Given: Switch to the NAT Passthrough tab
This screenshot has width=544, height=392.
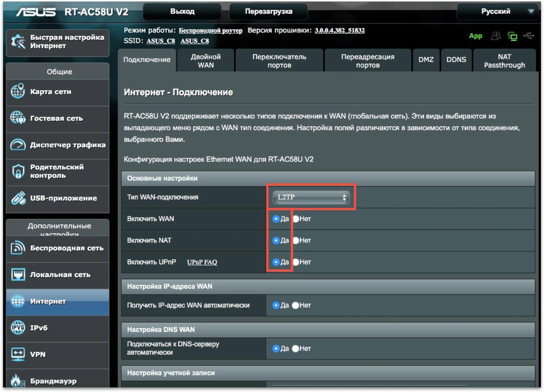Looking at the screenshot, I should pos(504,60).
